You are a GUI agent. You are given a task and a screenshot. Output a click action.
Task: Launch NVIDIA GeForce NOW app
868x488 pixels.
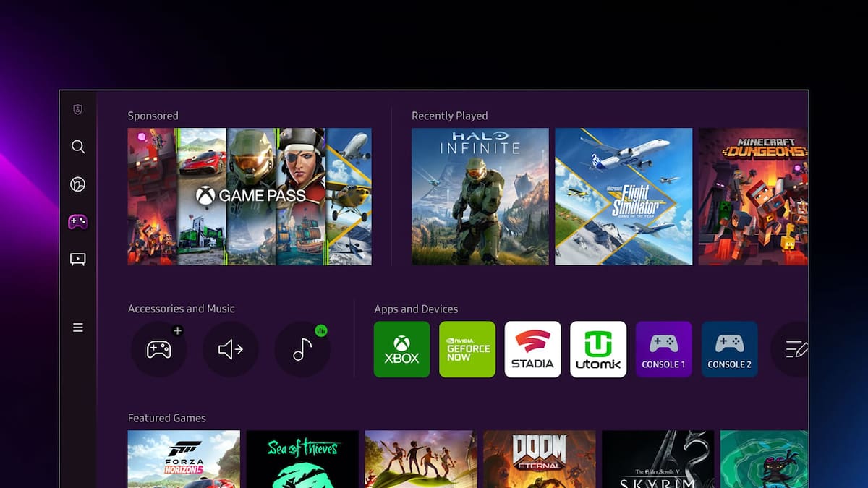[467, 349]
